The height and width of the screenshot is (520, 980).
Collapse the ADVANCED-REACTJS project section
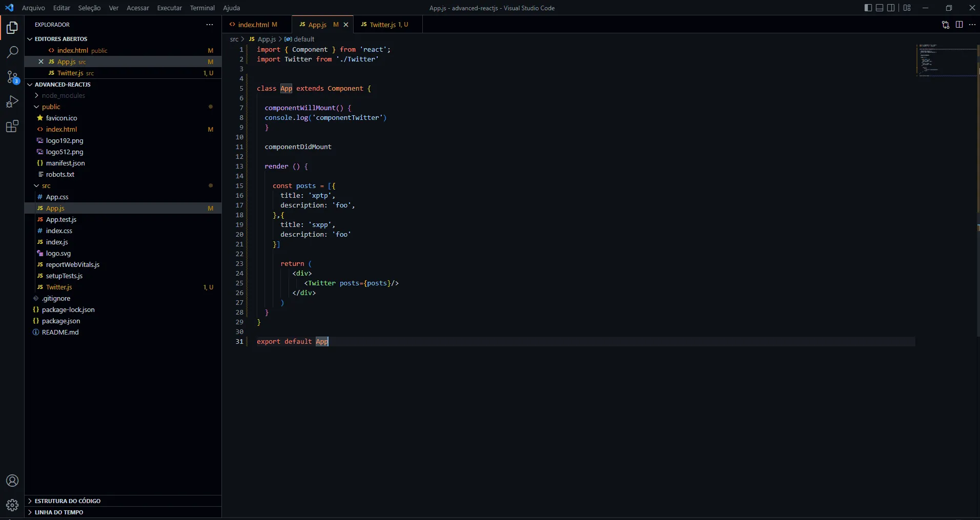pyautogui.click(x=123, y=85)
